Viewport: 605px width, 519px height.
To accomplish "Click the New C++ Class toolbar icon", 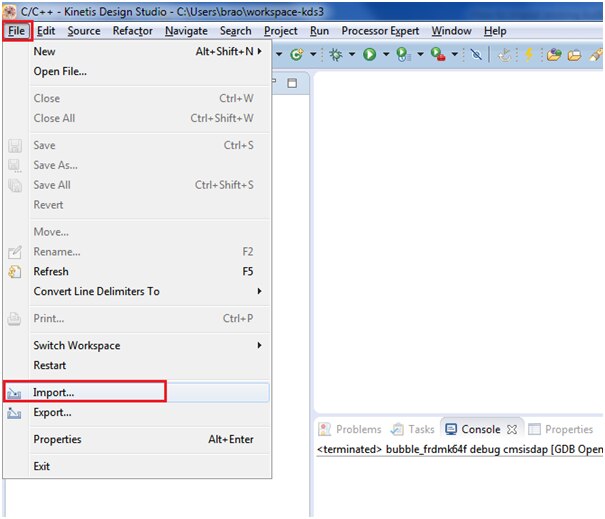I will (297, 54).
